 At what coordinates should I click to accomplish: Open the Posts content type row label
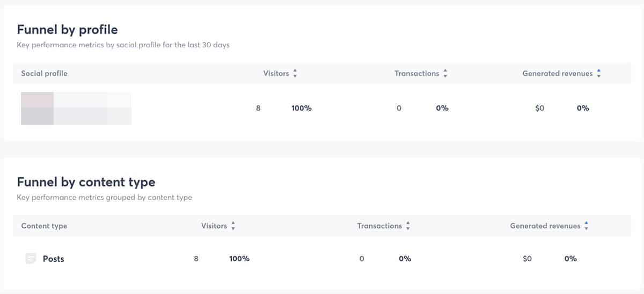(x=53, y=259)
